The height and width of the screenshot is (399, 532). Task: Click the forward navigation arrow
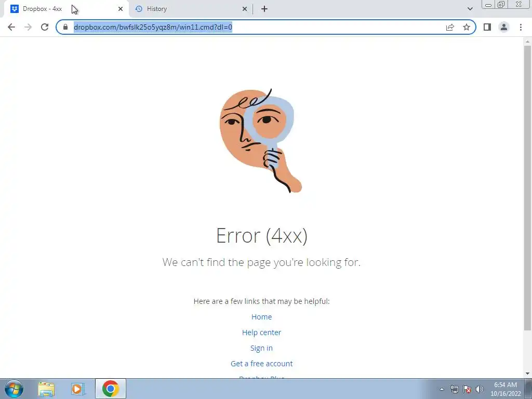(x=28, y=27)
